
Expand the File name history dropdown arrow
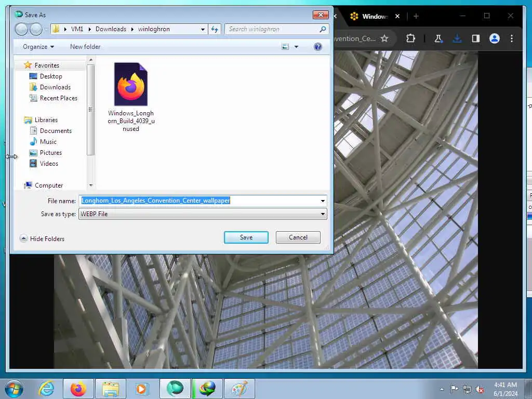323,201
